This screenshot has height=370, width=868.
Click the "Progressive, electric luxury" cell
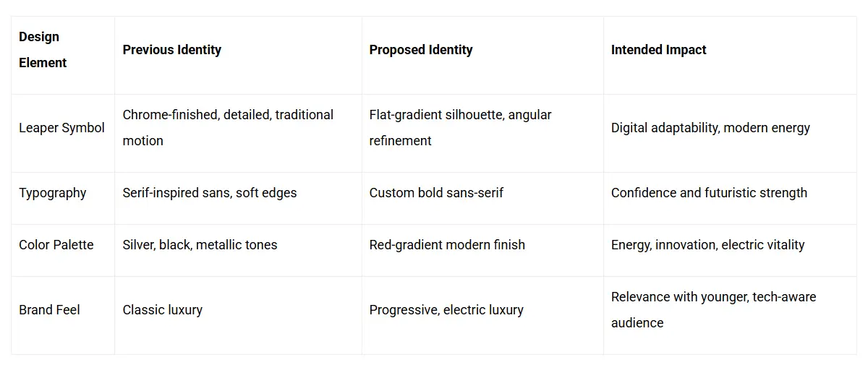tap(446, 310)
